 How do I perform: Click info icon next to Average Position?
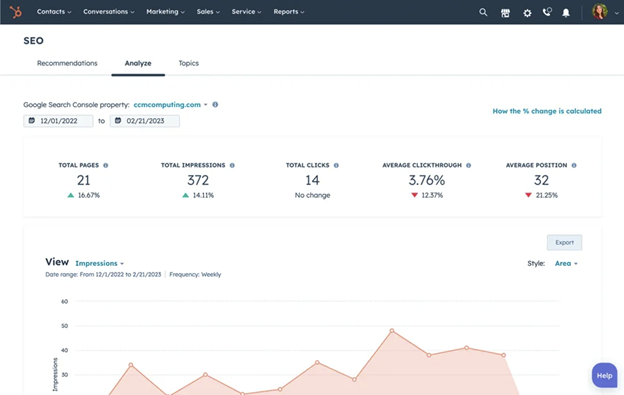(574, 165)
